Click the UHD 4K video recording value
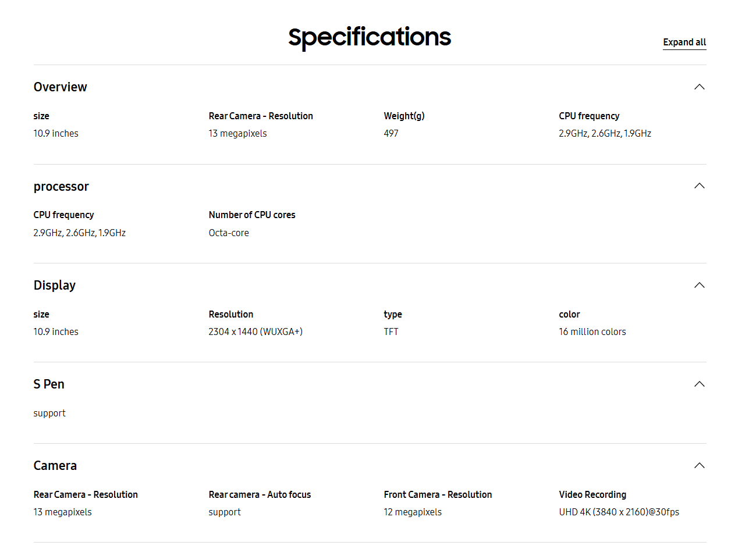Viewport: 756px width, 556px height. [619, 512]
